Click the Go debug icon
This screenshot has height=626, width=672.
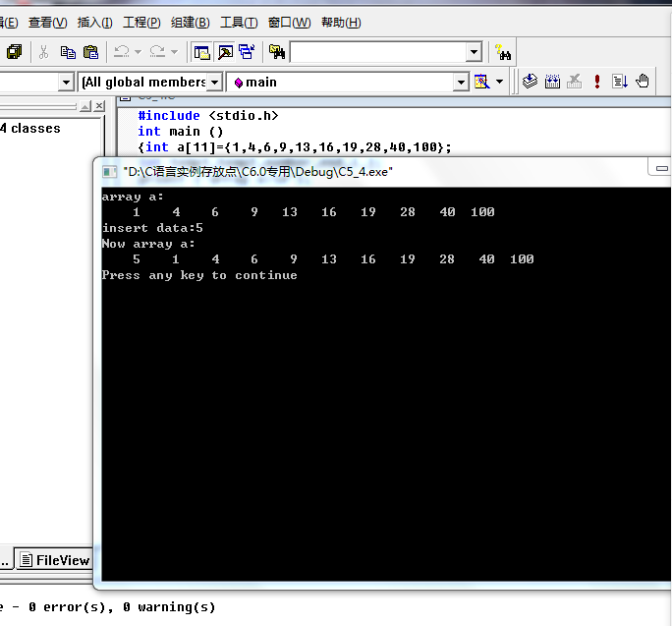(x=620, y=82)
